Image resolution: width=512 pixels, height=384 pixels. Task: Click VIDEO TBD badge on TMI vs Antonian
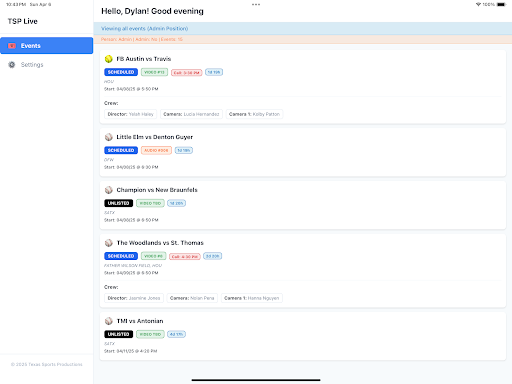(150, 334)
